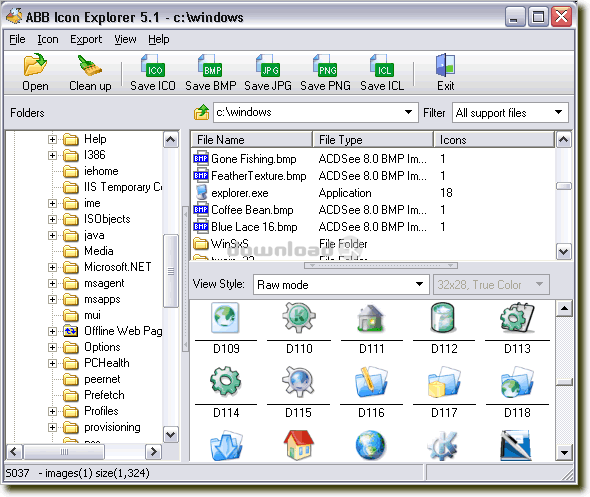Click icon pane scroll down arrow
590x497 pixels.
coord(564,452)
